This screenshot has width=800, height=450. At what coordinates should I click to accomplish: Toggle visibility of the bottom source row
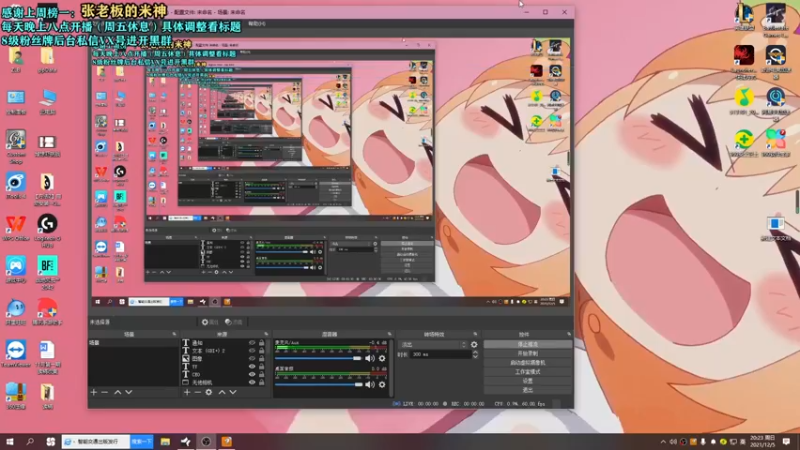252,382
